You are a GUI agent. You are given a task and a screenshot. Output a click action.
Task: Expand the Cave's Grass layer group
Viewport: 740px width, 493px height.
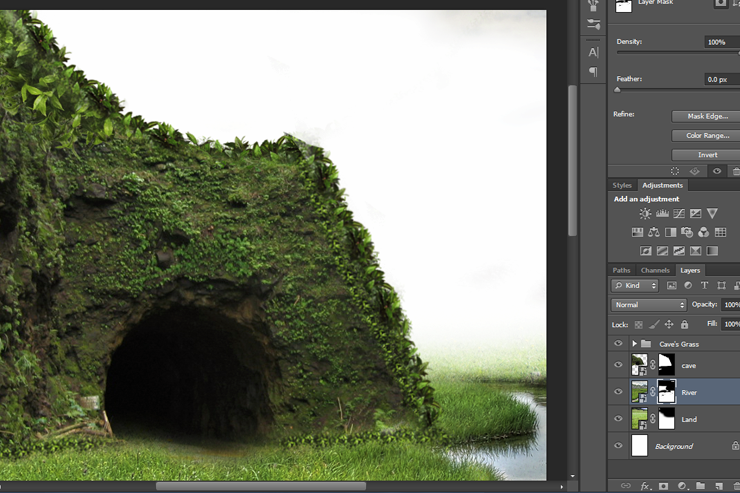point(635,343)
